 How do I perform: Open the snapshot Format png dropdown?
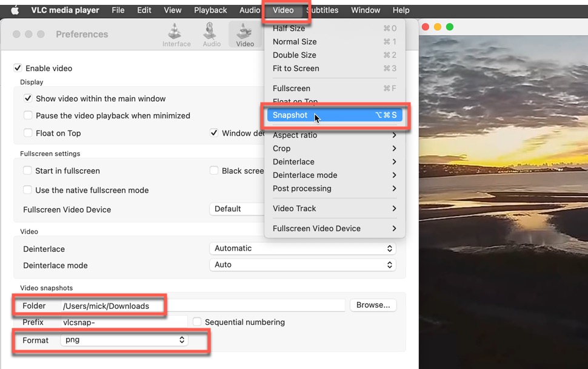coord(124,340)
